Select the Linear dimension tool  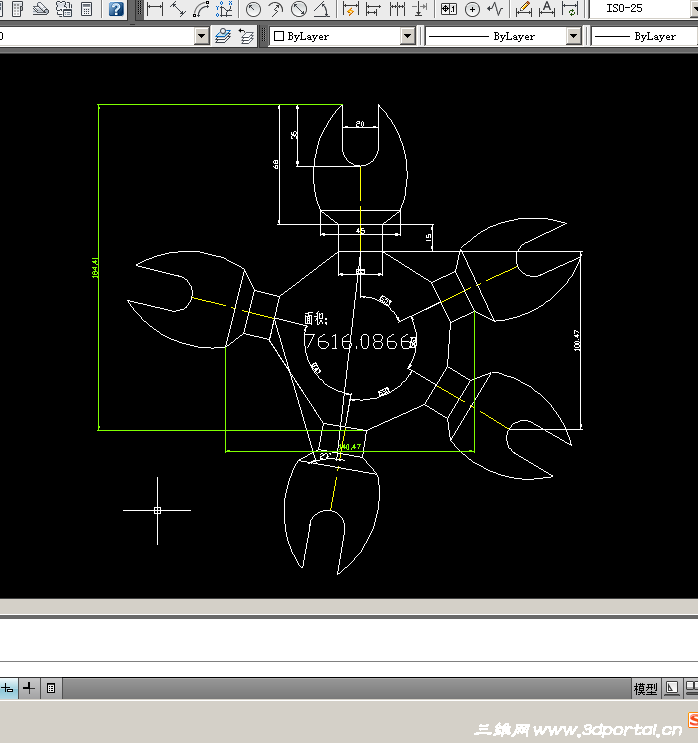coord(155,9)
